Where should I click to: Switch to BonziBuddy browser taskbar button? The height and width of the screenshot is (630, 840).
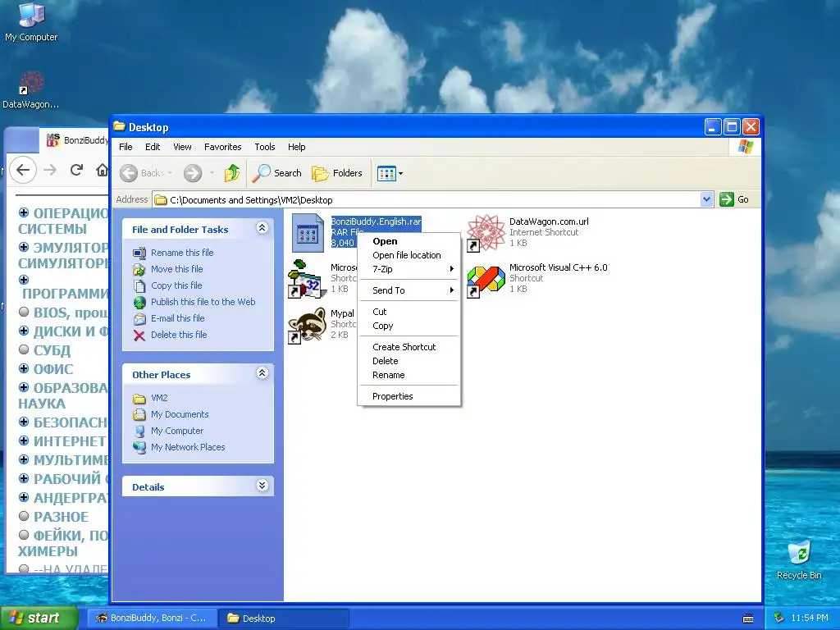[x=152, y=619]
